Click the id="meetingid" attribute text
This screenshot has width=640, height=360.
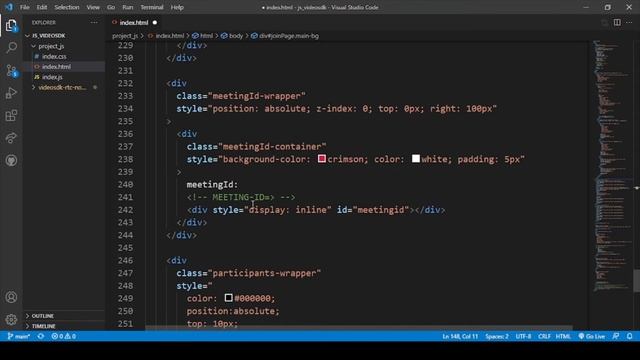tap(373, 210)
